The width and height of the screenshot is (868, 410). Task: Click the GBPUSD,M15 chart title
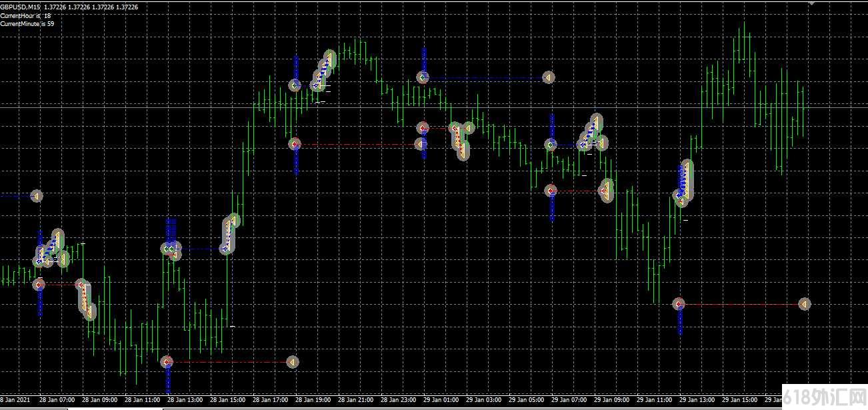[20, 7]
